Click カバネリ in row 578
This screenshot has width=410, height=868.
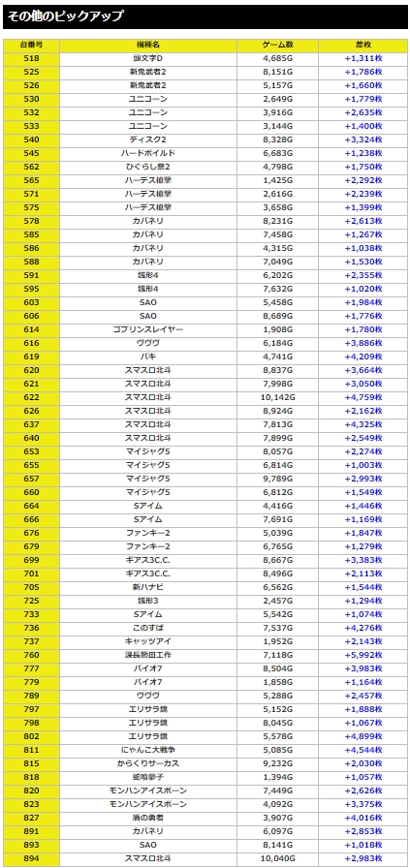[x=148, y=221]
